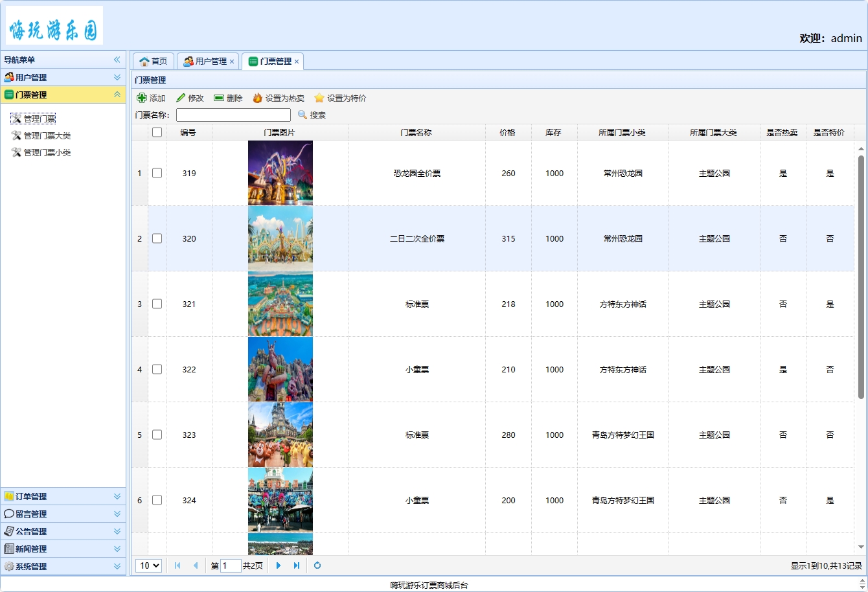The width and height of the screenshot is (868, 592).
Task: Collapse the 门票管理 section chevron
Action: [x=117, y=94]
